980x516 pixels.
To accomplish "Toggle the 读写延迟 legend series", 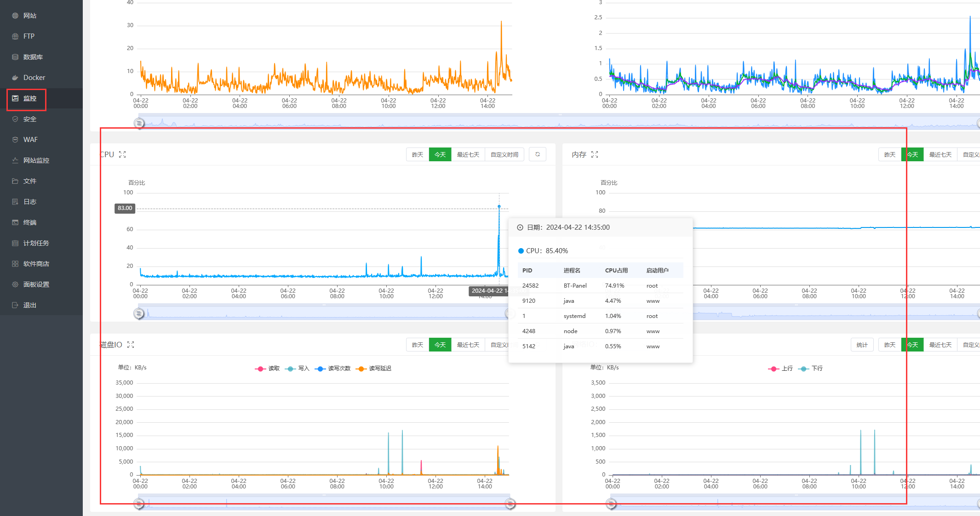I will [373, 369].
